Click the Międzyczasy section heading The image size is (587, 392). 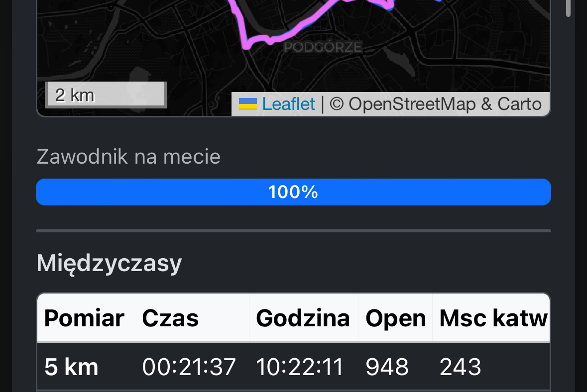tap(109, 264)
